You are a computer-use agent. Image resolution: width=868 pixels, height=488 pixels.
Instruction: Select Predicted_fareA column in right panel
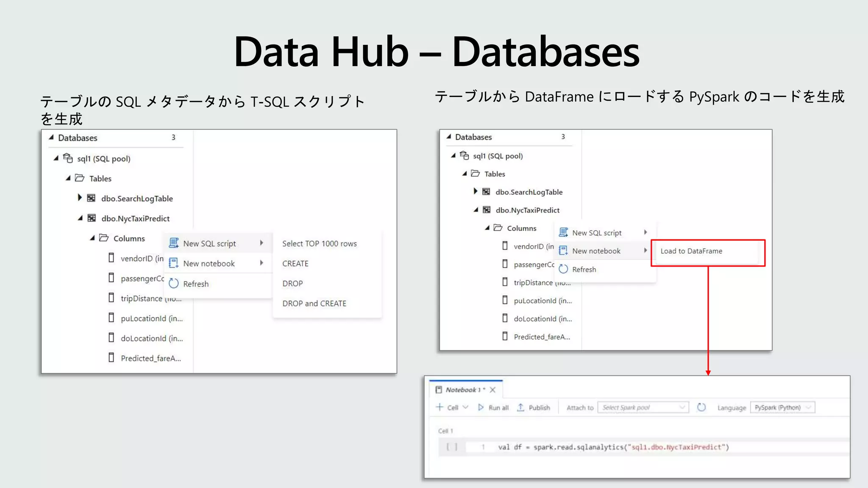pos(542,337)
